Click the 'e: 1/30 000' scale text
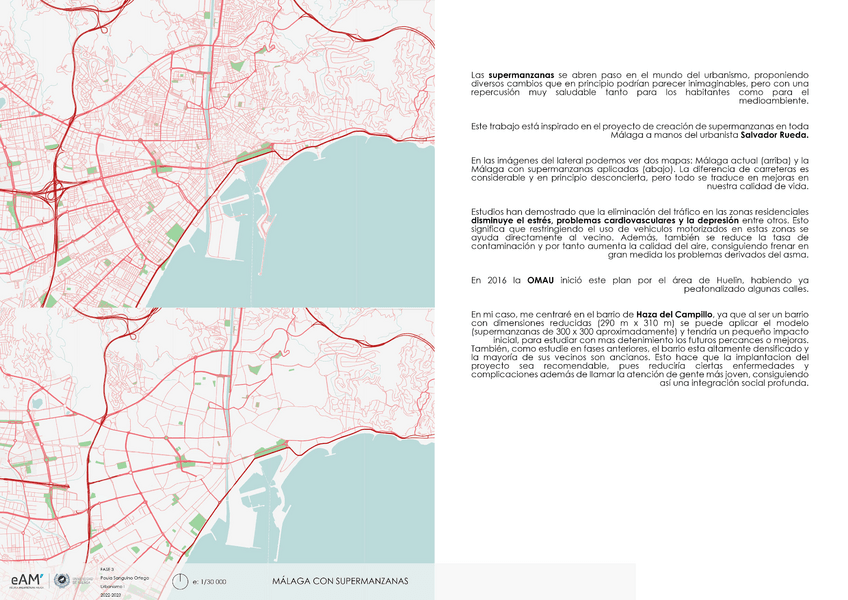 [209, 580]
